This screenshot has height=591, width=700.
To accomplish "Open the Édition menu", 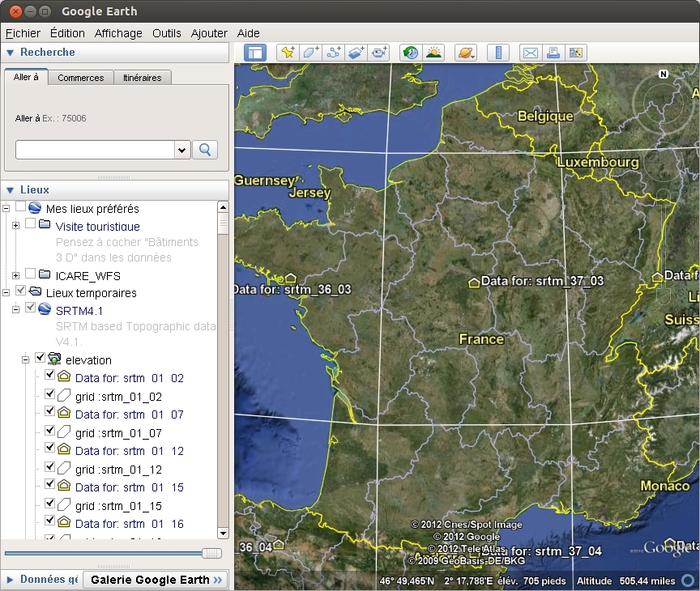I will click(x=67, y=33).
